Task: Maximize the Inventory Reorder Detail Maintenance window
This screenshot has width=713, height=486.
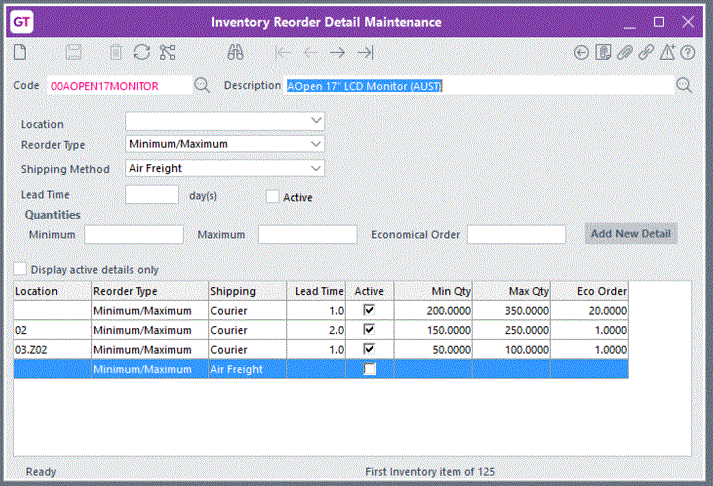Action: pyautogui.click(x=659, y=22)
